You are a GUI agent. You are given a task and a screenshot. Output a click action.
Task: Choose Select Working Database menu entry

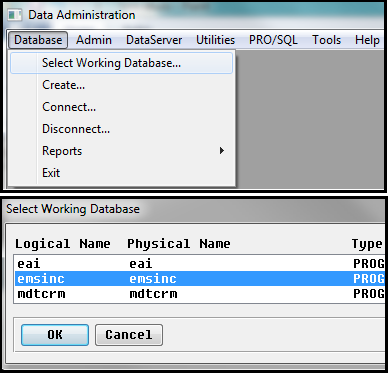tap(121, 63)
